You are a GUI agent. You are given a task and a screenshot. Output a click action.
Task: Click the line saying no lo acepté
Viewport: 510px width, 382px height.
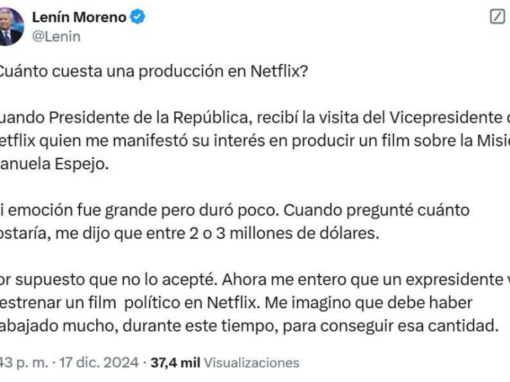point(255,280)
